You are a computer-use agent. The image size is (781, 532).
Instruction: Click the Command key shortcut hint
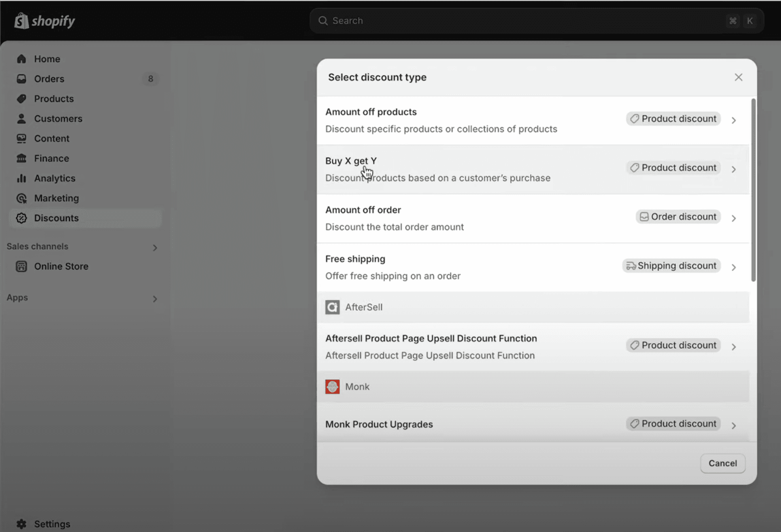[732, 21]
